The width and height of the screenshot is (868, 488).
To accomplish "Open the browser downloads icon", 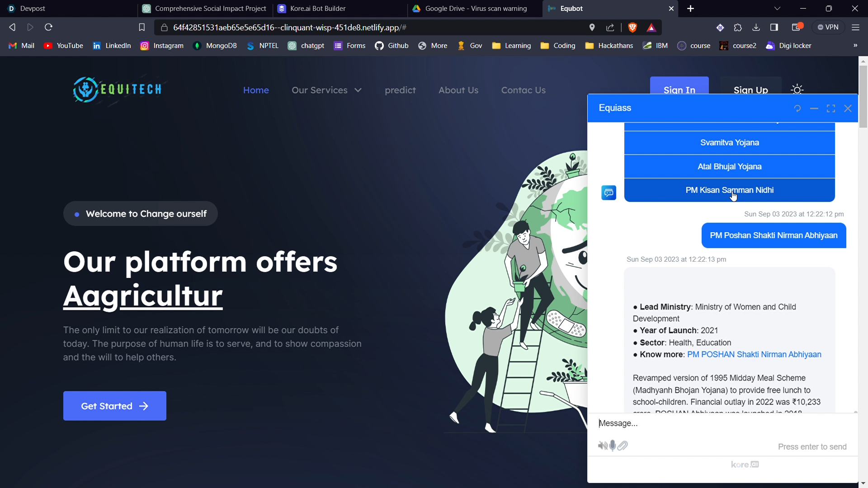I will pos(756,28).
